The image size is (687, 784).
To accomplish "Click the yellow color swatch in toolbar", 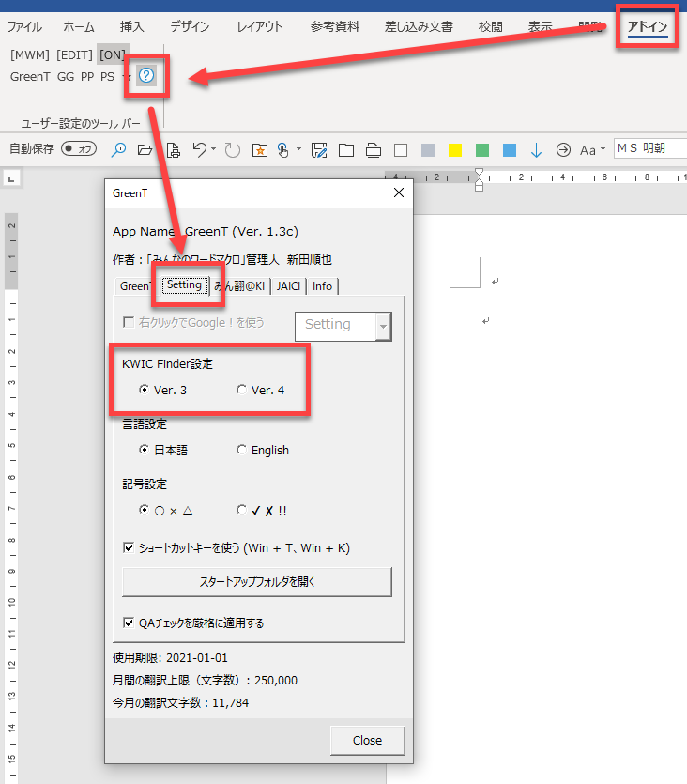I will pos(455,150).
